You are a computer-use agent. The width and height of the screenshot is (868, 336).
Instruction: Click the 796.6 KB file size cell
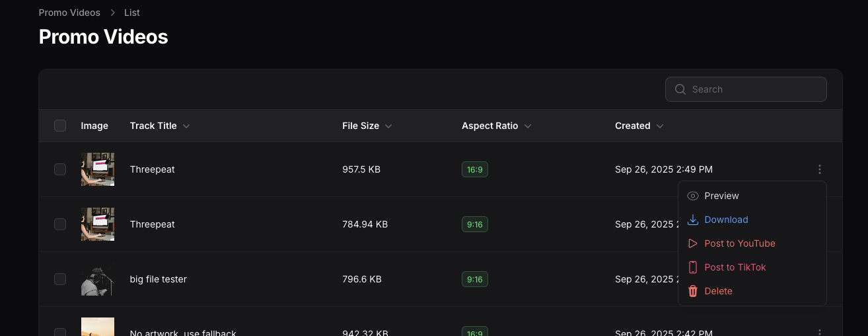tap(362, 279)
